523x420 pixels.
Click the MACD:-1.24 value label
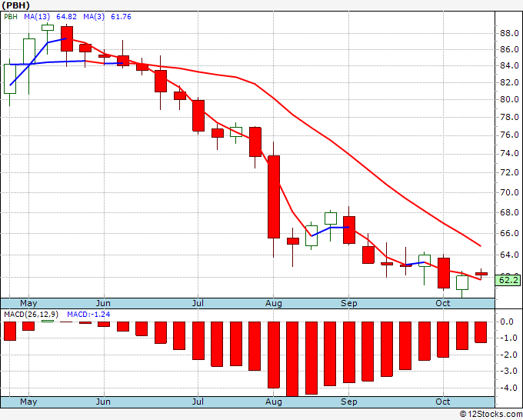tap(88, 315)
